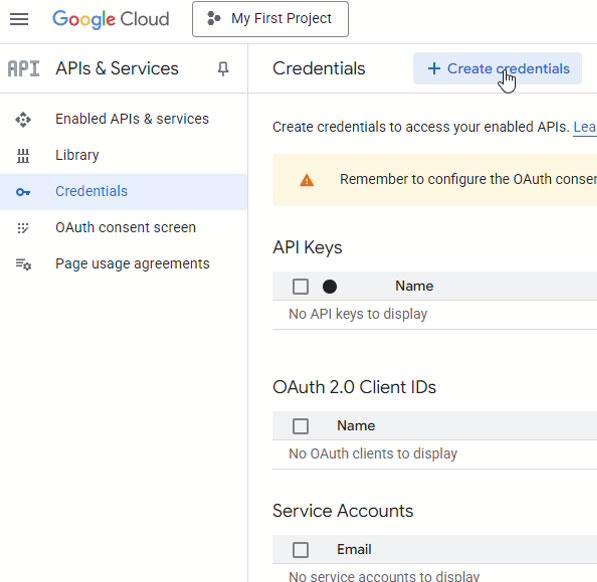
Task: Tick the Service Accounts select-all checkbox
Action: [300, 550]
